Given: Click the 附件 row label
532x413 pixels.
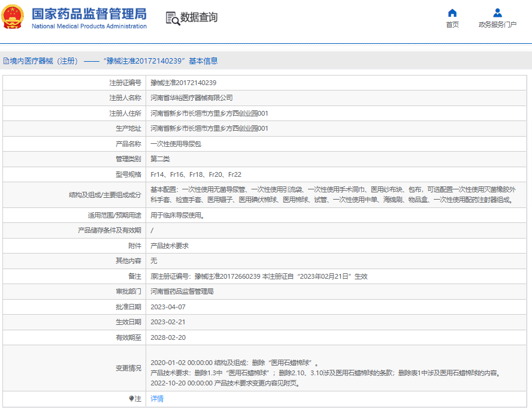Looking at the screenshot, I should tap(135, 246).
